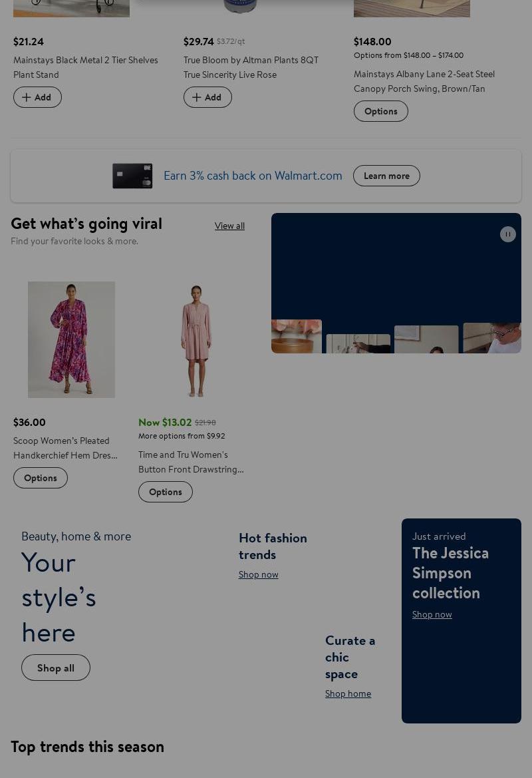Open the first video thumbnail in carousel
The width and height of the screenshot is (532, 778).
tap(297, 337)
